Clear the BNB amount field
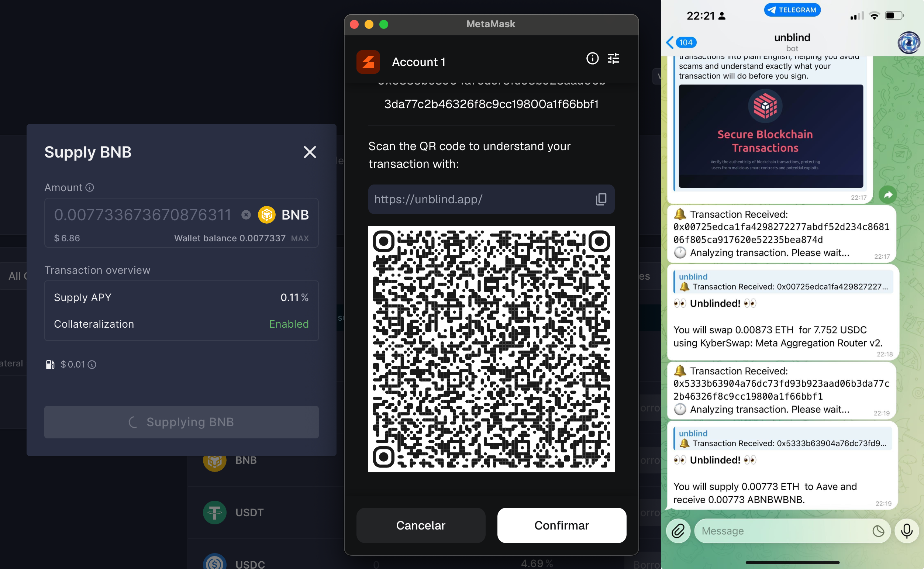The width and height of the screenshot is (924, 569). [246, 214]
